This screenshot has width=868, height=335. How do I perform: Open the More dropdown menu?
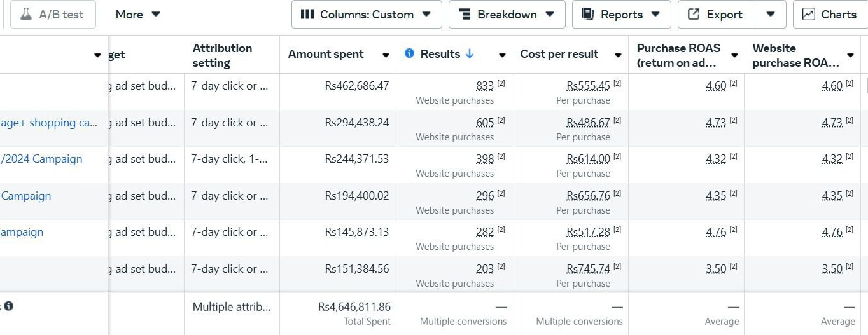[x=137, y=15]
